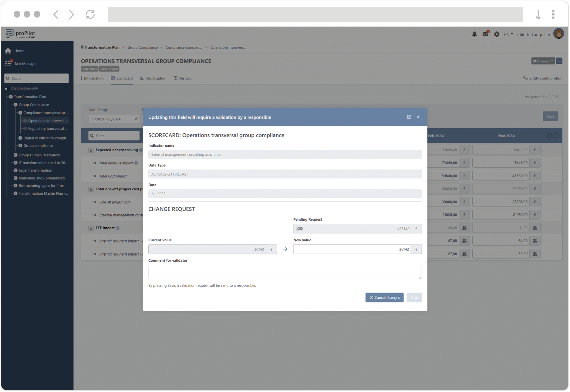Switch to the Visualization tab

coord(153,78)
